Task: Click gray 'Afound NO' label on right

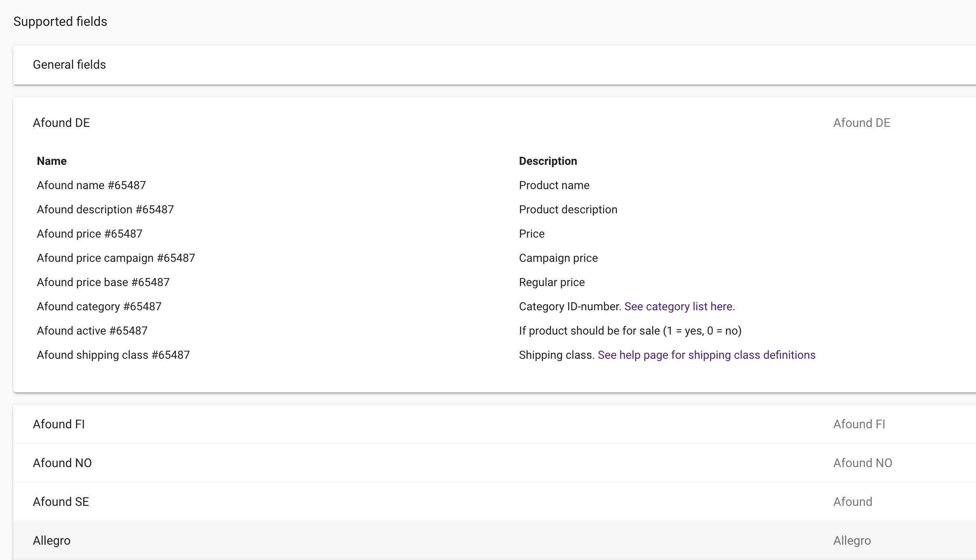Action: click(x=863, y=463)
